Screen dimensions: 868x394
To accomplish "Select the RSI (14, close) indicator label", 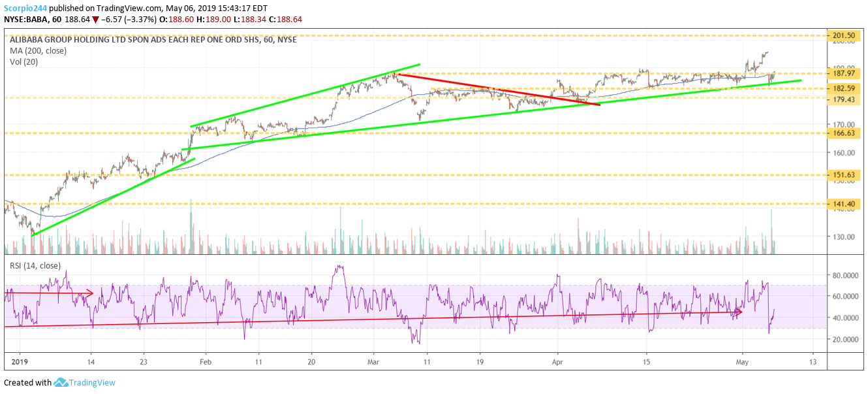I will [x=33, y=265].
